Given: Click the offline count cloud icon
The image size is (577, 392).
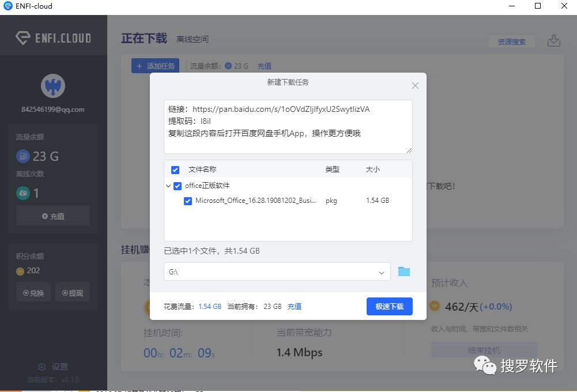Looking at the screenshot, I should coord(23,193).
